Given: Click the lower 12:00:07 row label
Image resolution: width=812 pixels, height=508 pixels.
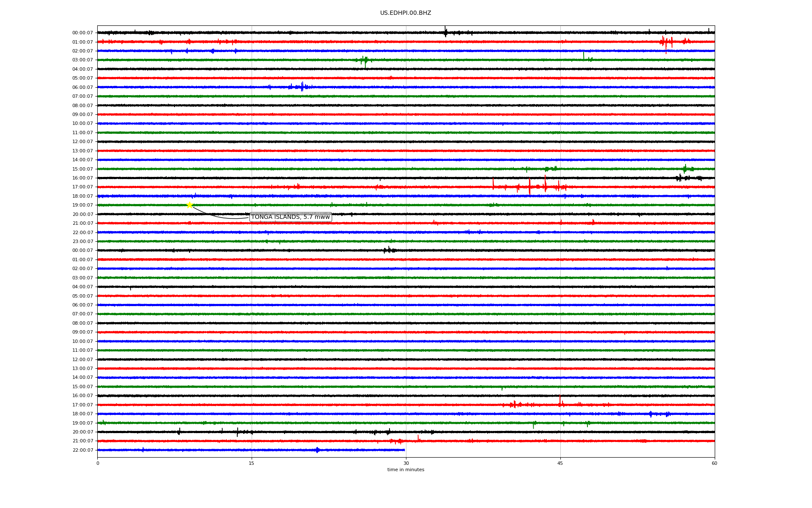Looking at the screenshot, I should pyautogui.click(x=82, y=360).
